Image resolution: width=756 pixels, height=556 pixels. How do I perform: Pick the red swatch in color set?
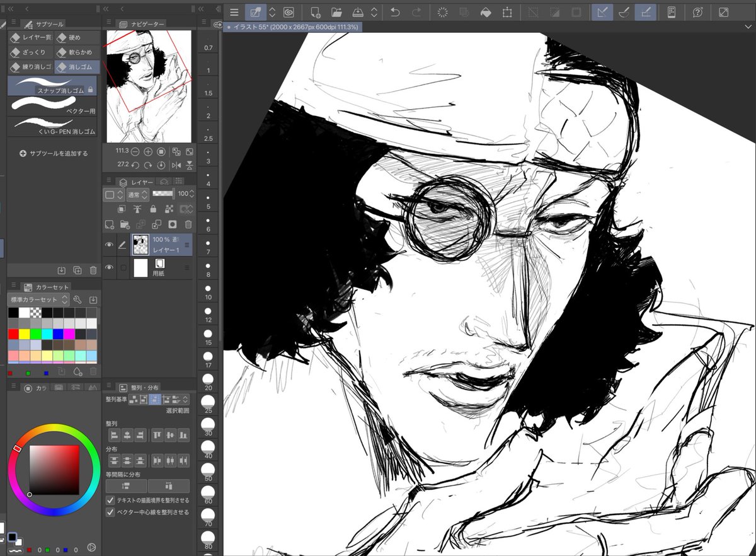click(x=13, y=334)
